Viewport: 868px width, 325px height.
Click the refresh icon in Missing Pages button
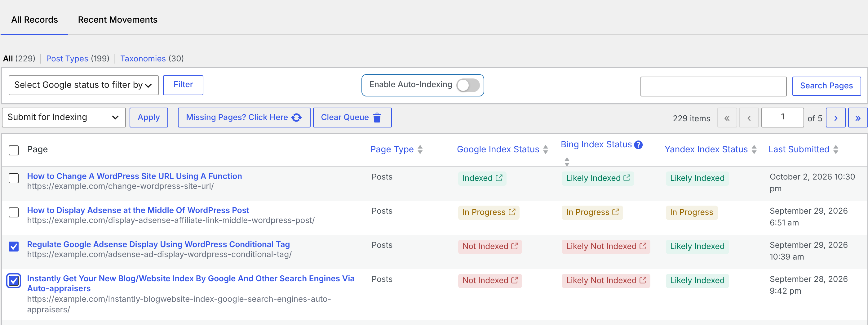297,117
